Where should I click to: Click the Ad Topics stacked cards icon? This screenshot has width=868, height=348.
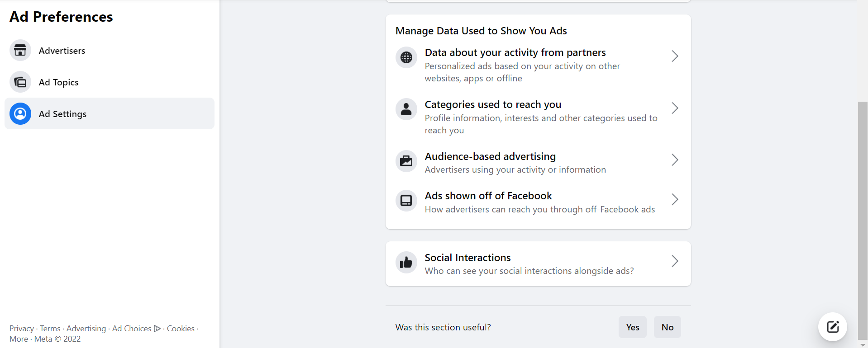click(20, 82)
